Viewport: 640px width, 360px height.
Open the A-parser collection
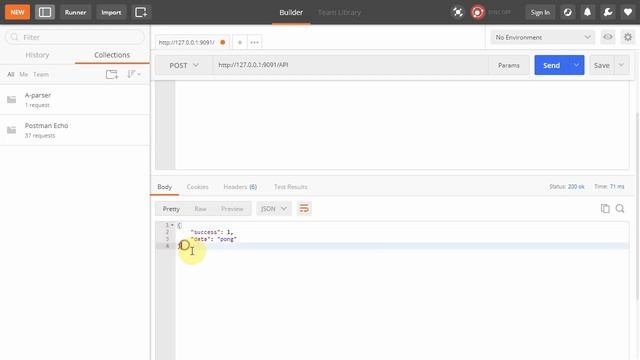(75, 100)
